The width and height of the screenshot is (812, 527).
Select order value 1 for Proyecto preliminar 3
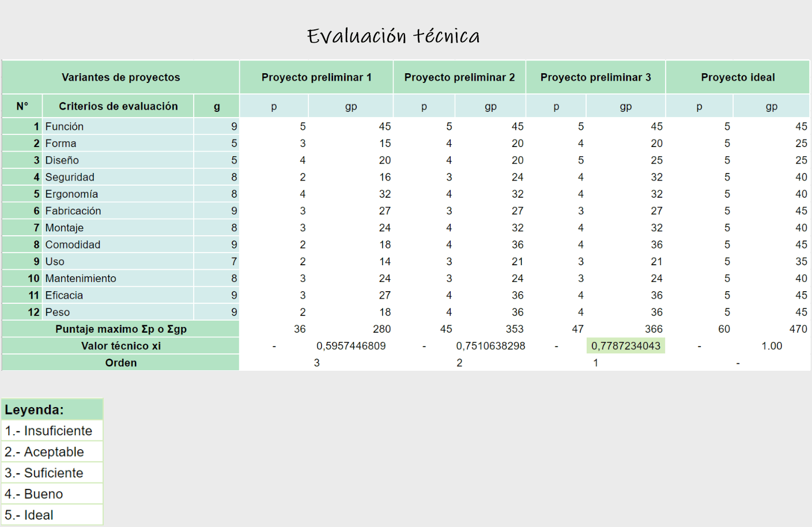(x=595, y=363)
